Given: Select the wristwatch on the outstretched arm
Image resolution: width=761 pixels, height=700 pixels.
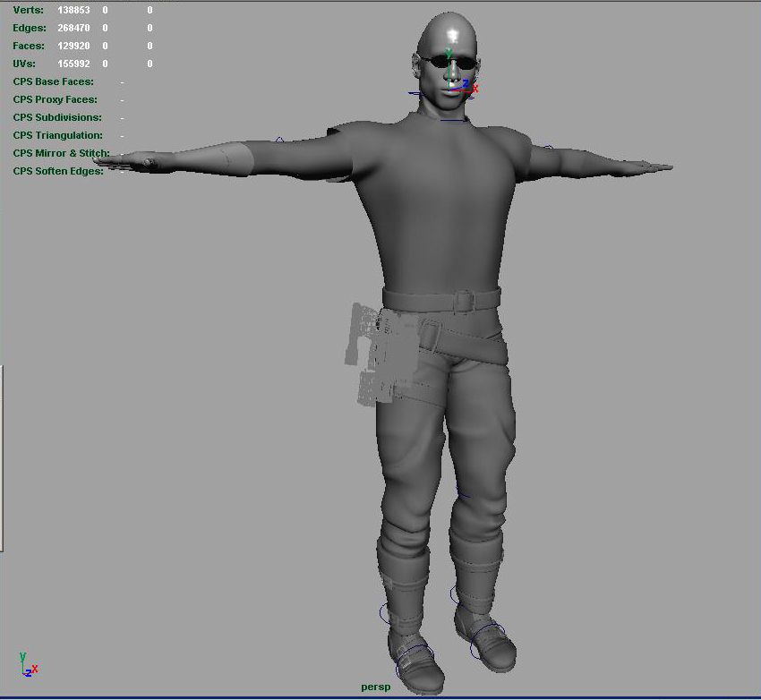Looking at the screenshot, I should (x=150, y=164).
